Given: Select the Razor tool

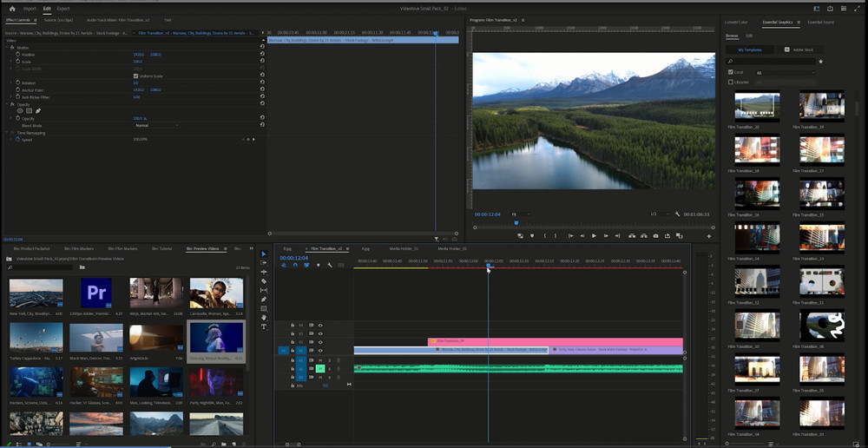Looking at the screenshot, I should [x=264, y=281].
